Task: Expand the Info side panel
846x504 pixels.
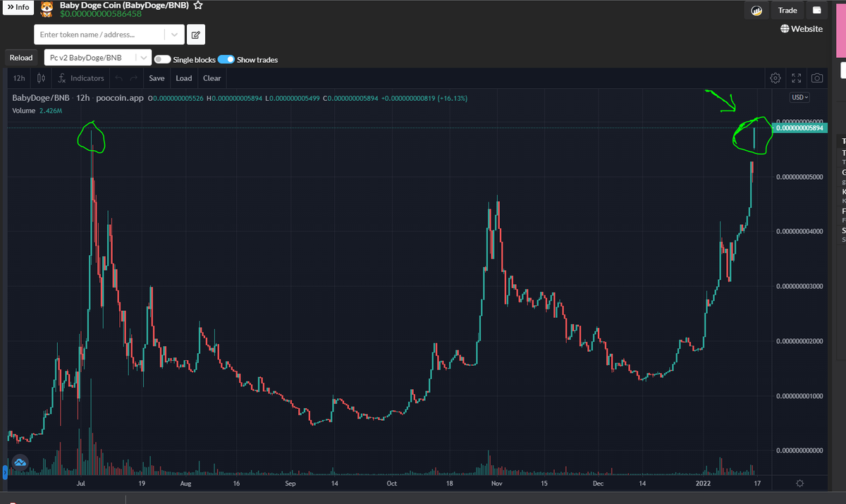Action: 18,7
